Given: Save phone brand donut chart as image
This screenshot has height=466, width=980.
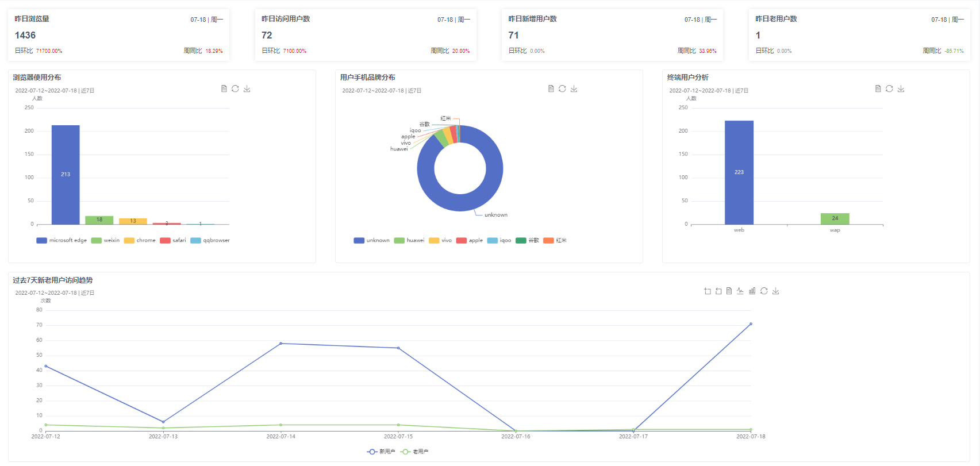Looking at the screenshot, I should point(574,88).
